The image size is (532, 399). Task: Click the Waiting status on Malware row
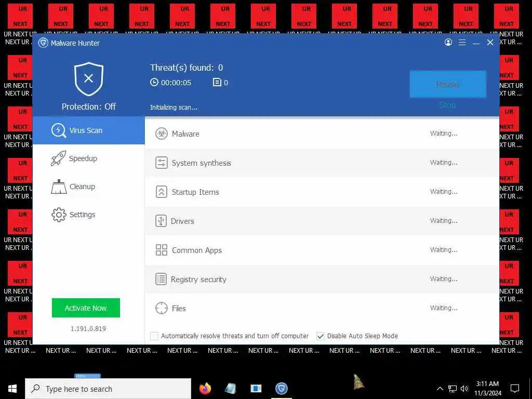444,134
